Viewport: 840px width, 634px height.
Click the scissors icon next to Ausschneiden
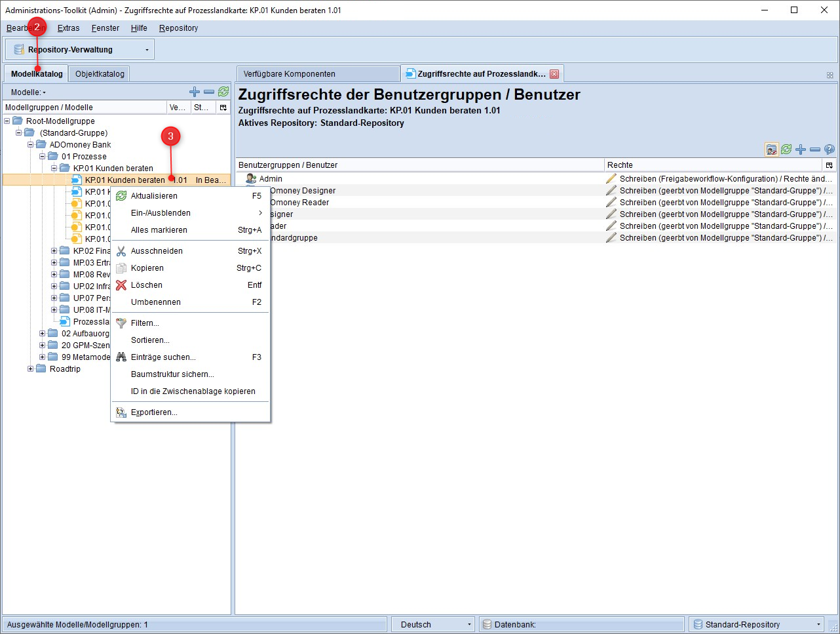pyautogui.click(x=121, y=251)
